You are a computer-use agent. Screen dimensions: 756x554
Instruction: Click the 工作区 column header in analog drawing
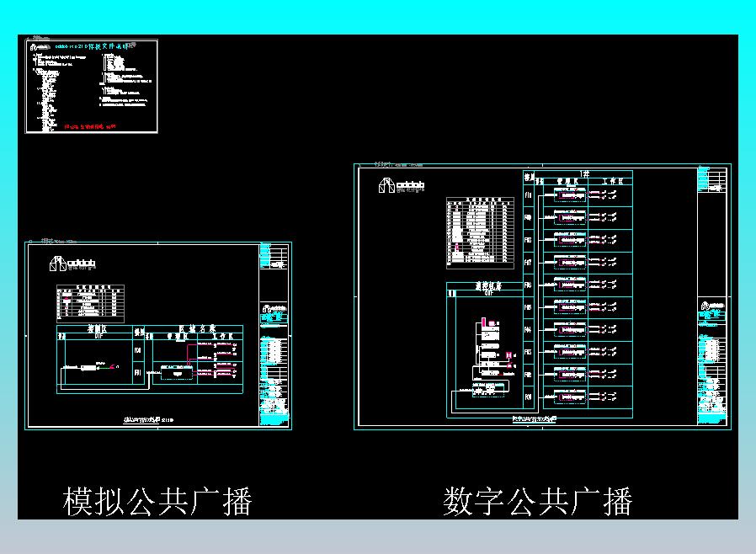click(x=223, y=336)
